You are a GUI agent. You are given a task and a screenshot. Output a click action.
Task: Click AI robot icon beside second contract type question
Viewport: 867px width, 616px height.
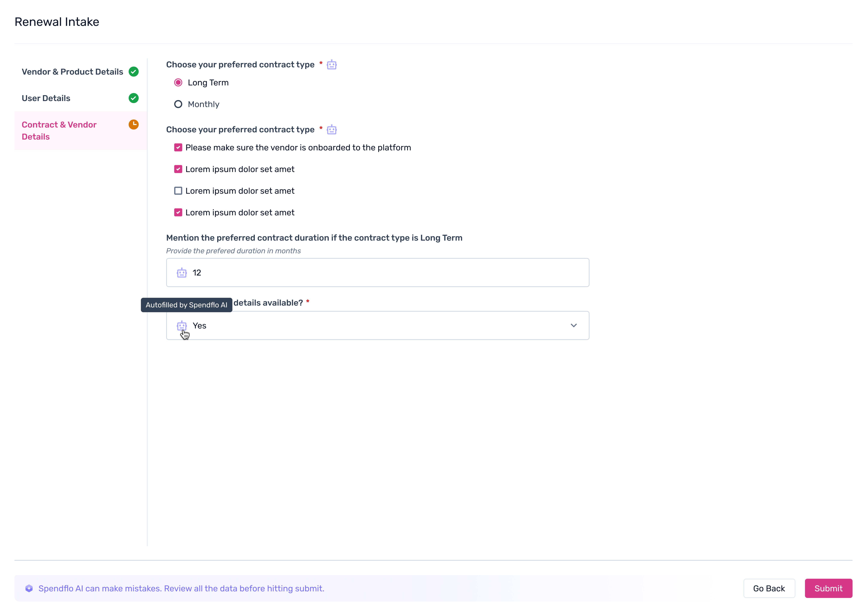tap(331, 130)
